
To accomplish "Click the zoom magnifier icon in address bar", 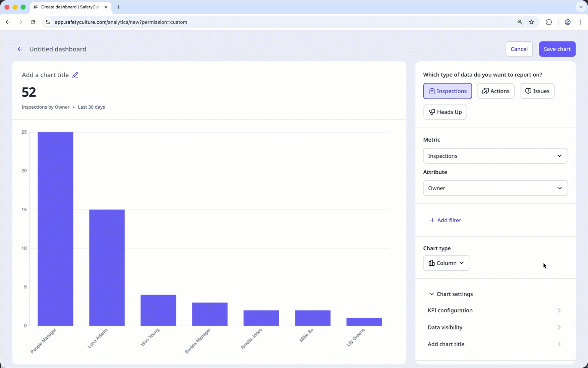I will 520,22.
